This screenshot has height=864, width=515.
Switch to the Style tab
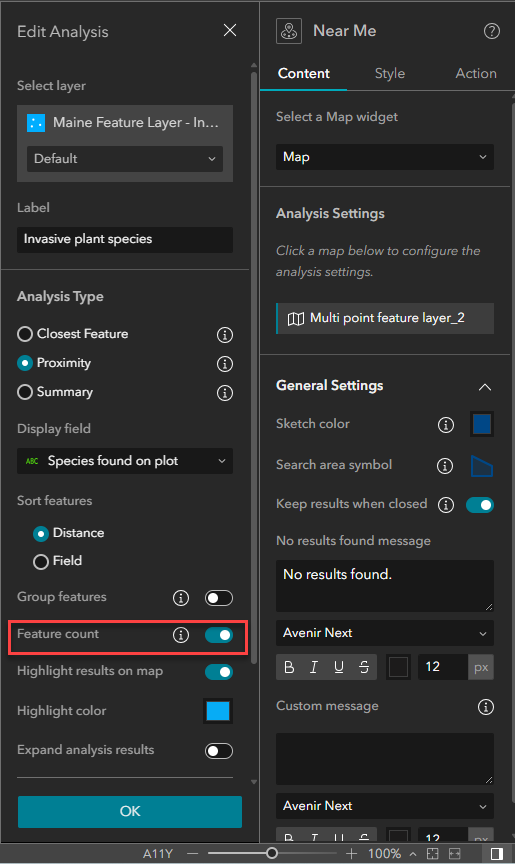(x=390, y=74)
